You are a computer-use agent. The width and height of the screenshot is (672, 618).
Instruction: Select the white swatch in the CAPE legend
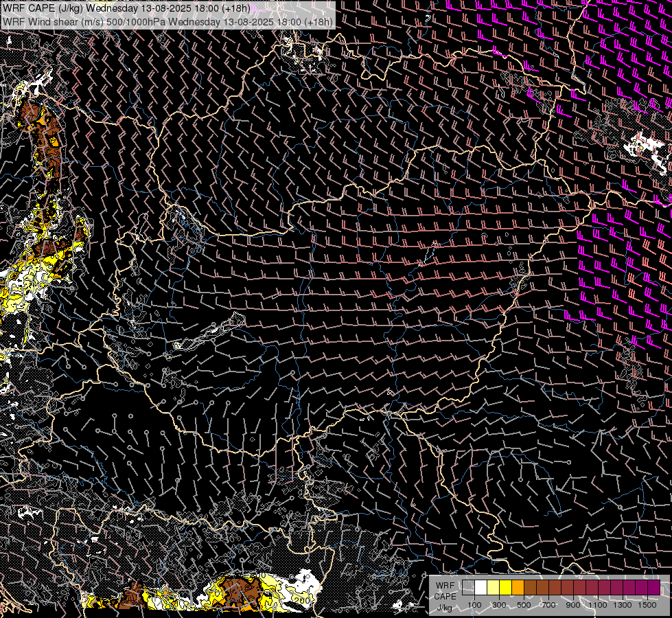pos(481,587)
